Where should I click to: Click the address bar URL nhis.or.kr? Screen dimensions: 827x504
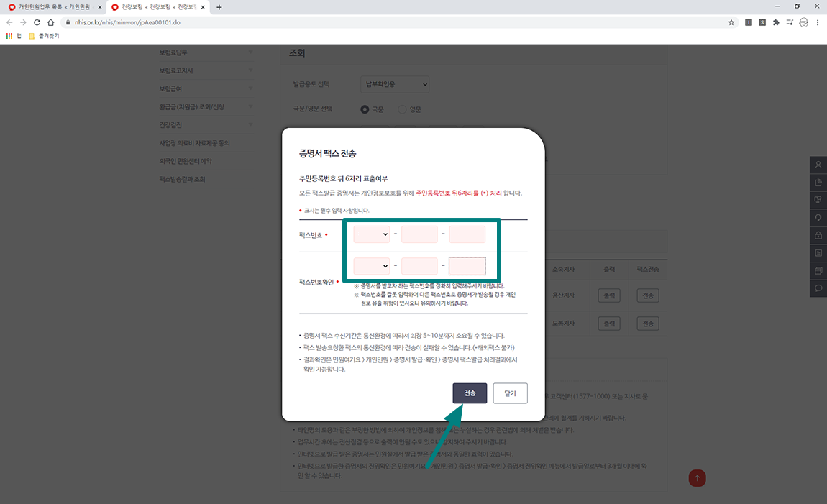tap(127, 22)
